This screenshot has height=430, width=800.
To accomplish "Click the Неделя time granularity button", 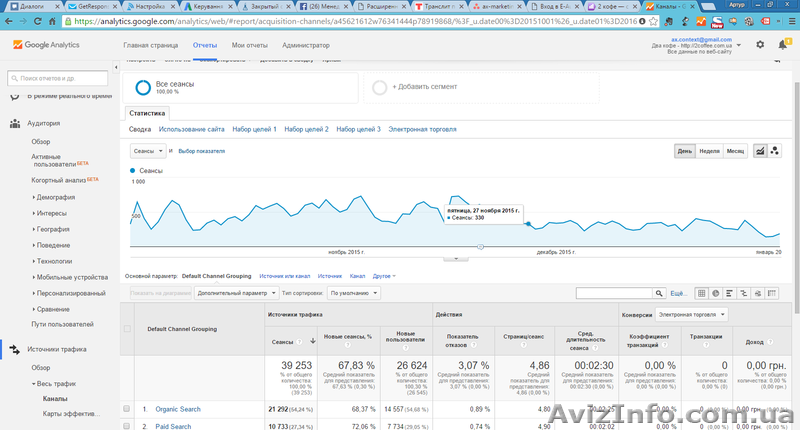I will (x=710, y=151).
